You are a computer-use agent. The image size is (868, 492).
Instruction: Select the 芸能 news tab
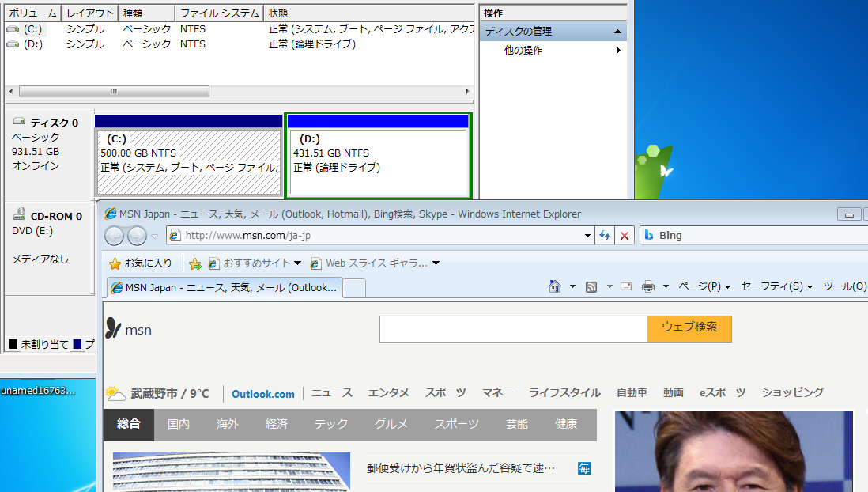[x=516, y=425]
